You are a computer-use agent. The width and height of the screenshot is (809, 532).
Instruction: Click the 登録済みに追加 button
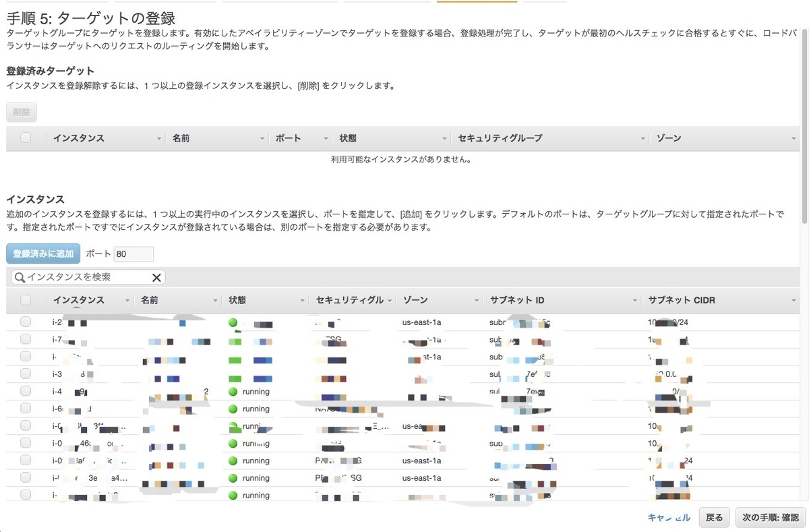pos(42,254)
